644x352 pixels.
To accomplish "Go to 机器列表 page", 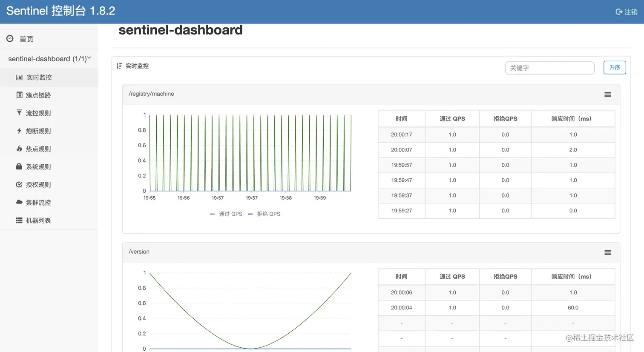I will [x=49, y=220].
